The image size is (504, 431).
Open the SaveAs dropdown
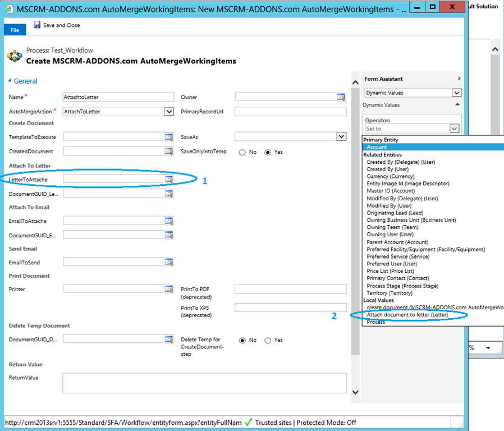coord(341,136)
